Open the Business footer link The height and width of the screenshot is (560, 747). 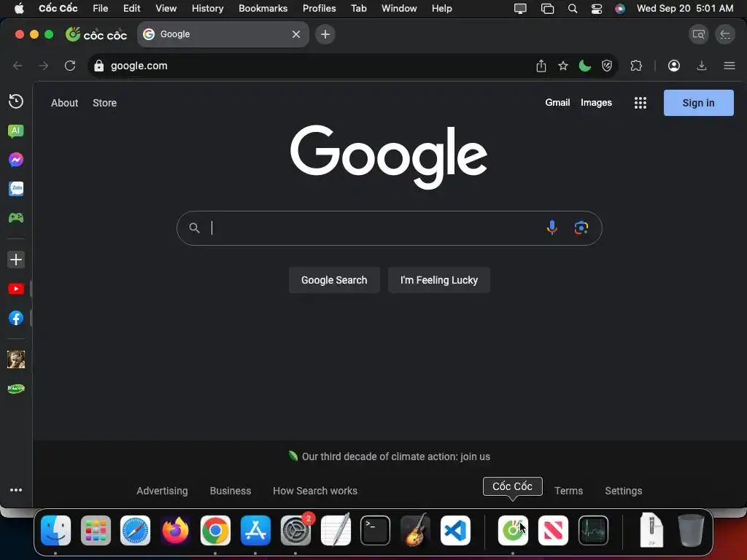tap(231, 491)
